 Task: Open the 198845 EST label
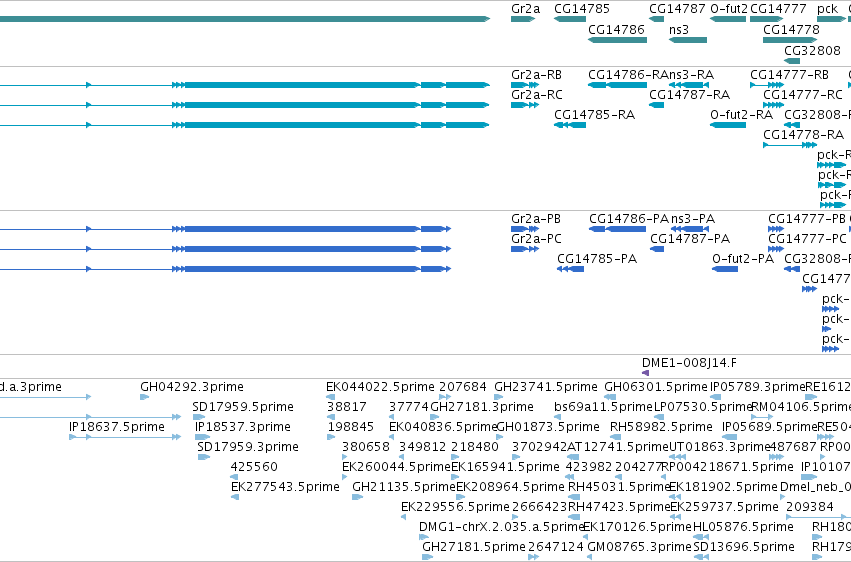tap(351, 427)
